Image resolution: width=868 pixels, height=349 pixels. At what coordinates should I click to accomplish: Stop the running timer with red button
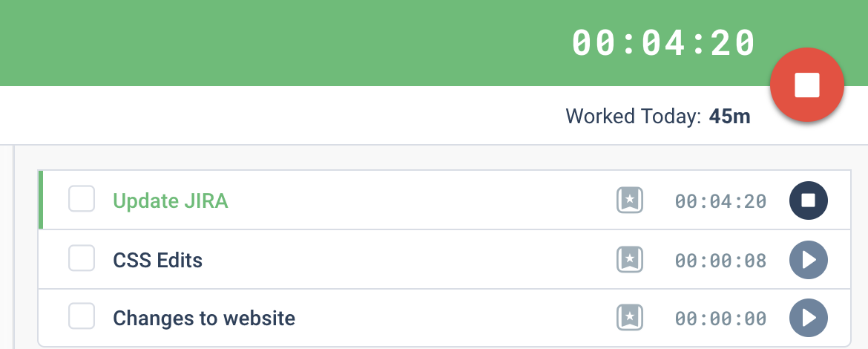[806, 85]
